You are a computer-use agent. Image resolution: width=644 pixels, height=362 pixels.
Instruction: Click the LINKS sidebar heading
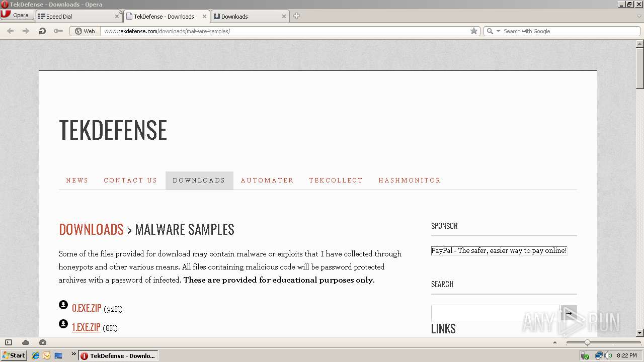point(443,329)
